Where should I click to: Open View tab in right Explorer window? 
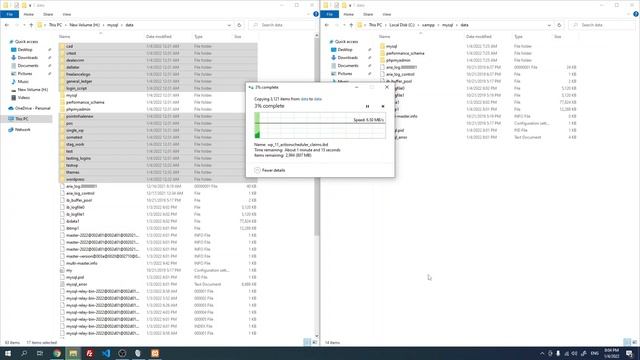point(387,14)
